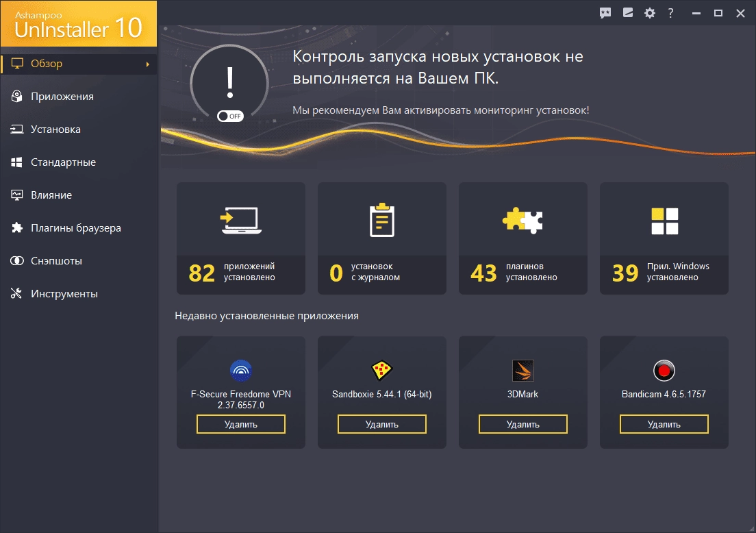Image resolution: width=756 pixels, height=533 pixels.
Task: Click the yellow puzzle pieces icon above 43
Action: click(x=522, y=221)
